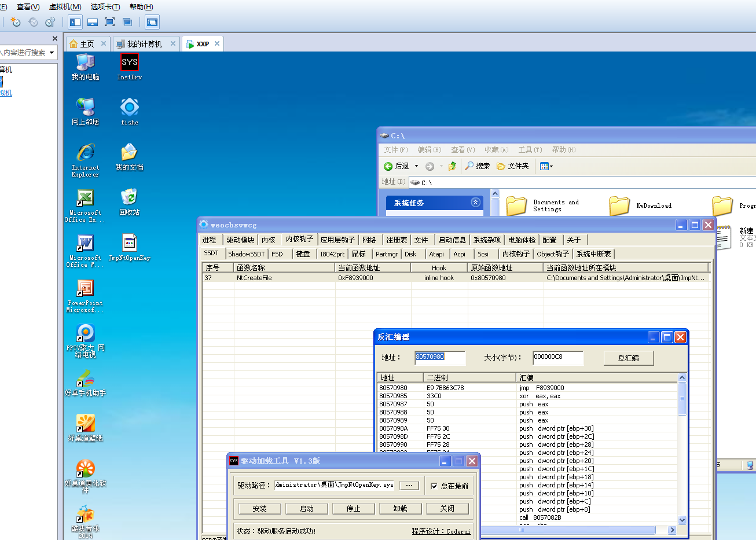Click the browse … button next to driver path
The height and width of the screenshot is (540, 756).
click(x=409, y=486)
